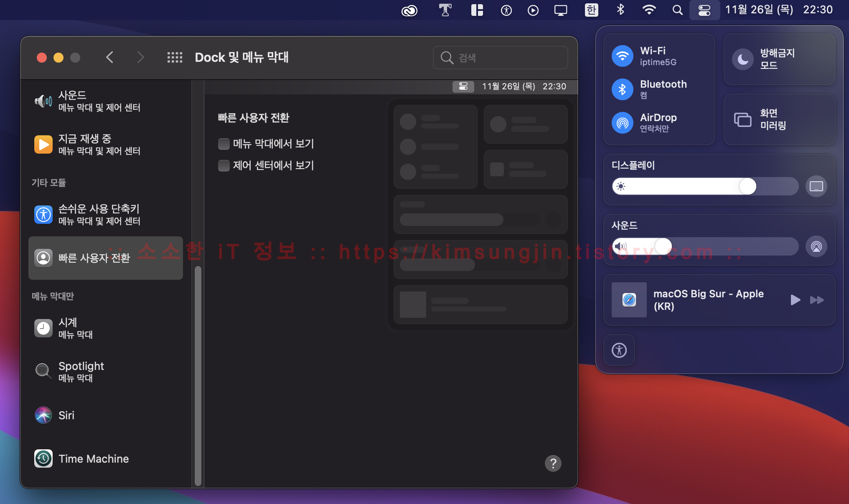Click the 검색 search field
849x504 pixels.
(x=507, y=58)
